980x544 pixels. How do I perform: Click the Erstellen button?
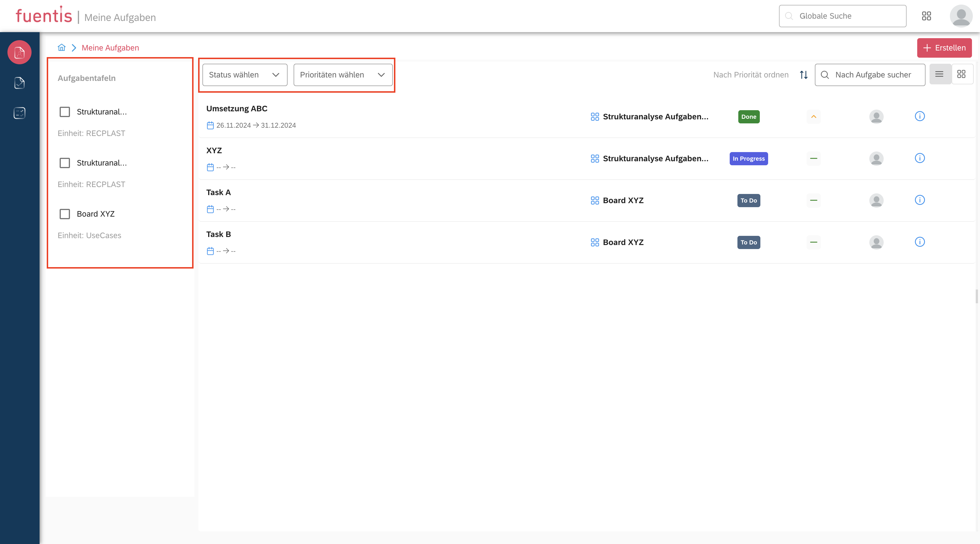click(944, 48)
